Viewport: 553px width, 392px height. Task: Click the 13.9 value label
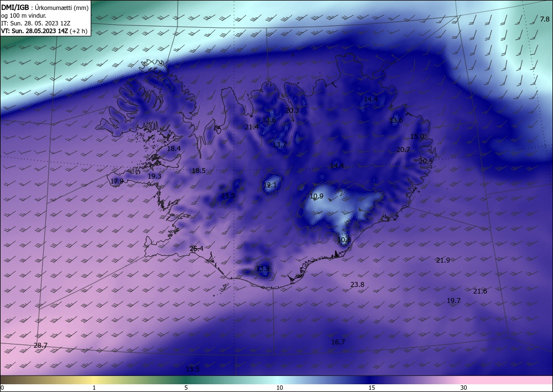point(263,269)
